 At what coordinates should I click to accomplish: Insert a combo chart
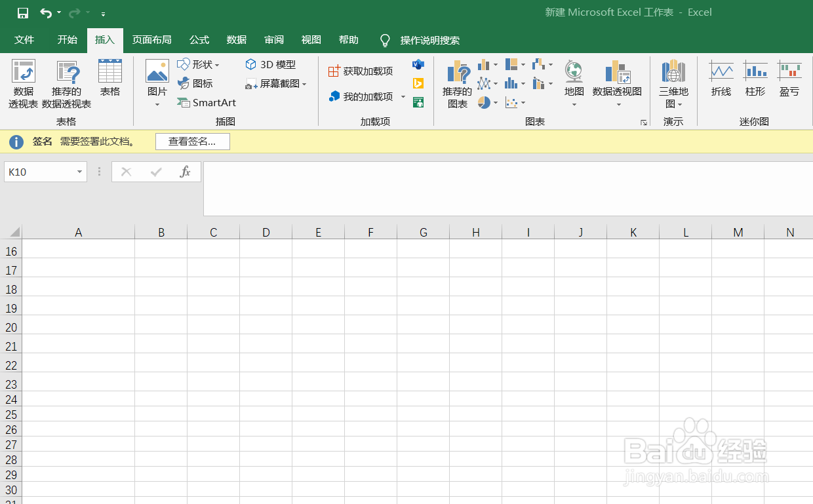coord(543,83)
